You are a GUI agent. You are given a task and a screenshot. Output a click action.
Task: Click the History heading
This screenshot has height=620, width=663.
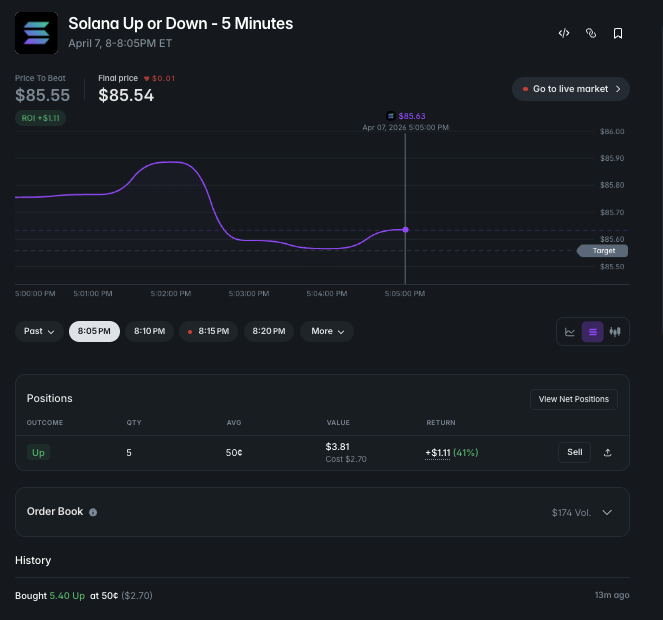[33, 560]
